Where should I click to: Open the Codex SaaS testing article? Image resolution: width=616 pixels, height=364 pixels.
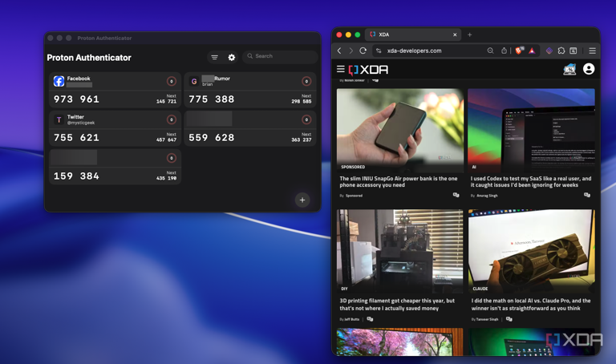click(531, 182)
